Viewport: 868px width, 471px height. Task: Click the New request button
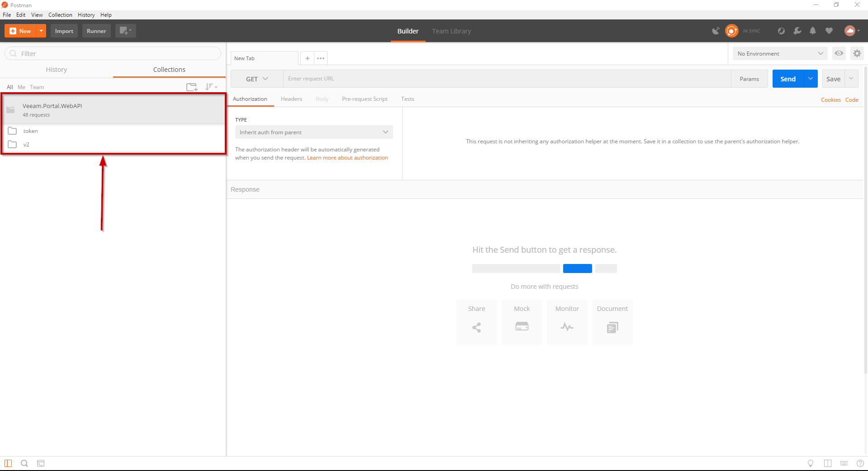click(x=20, y=31)
